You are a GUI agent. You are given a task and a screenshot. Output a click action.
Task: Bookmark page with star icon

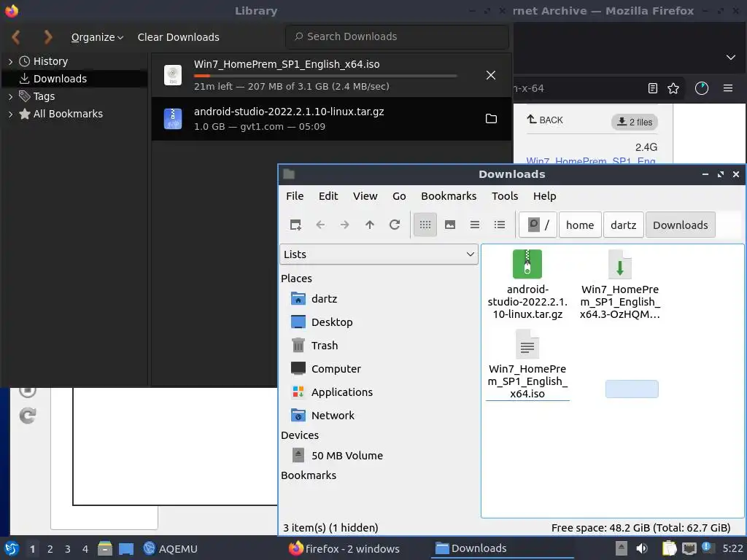[x=673, y=88]
